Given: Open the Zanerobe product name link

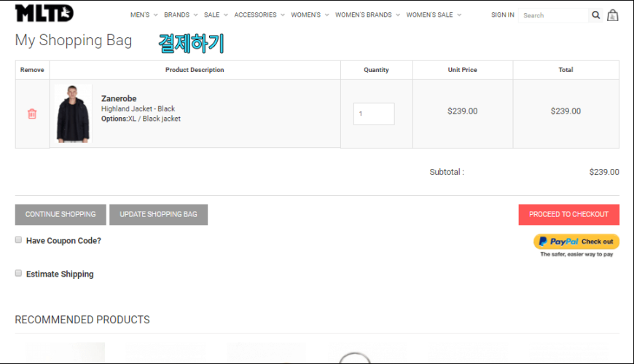Looking at the screenshot, I should point(119,98).
